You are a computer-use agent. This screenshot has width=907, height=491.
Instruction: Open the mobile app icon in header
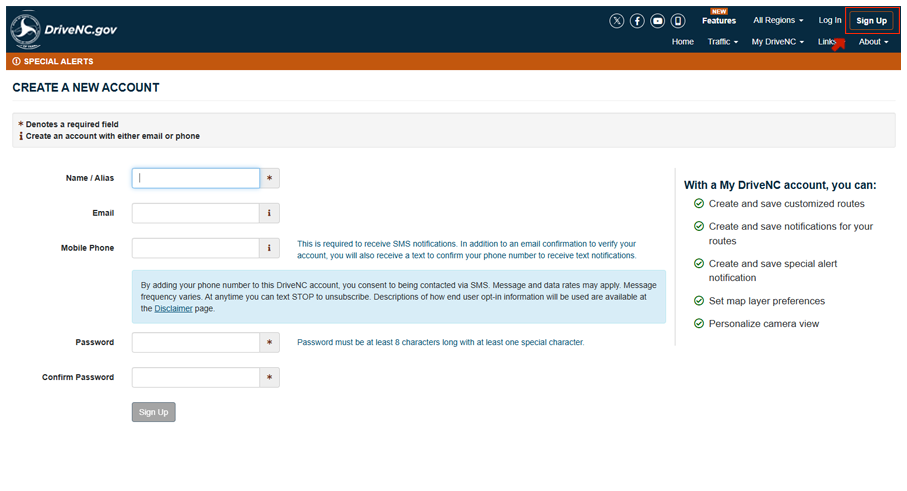point(678,21)
